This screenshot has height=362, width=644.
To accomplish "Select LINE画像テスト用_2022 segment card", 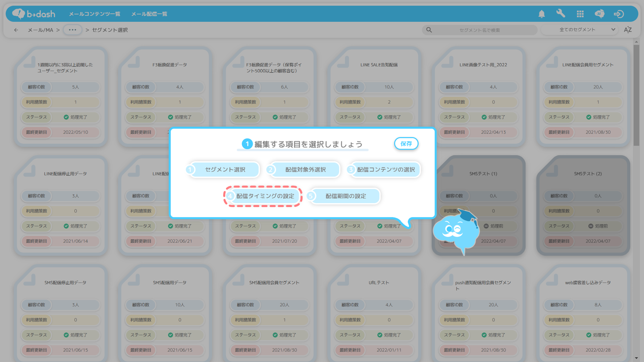I will point(478,97).
